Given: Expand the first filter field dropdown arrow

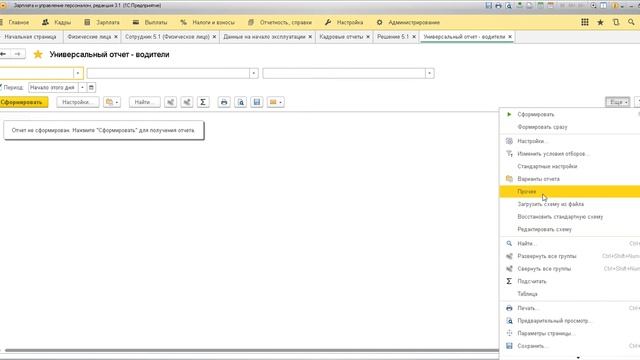Looking at the screenshot, I should click(78, 73).
